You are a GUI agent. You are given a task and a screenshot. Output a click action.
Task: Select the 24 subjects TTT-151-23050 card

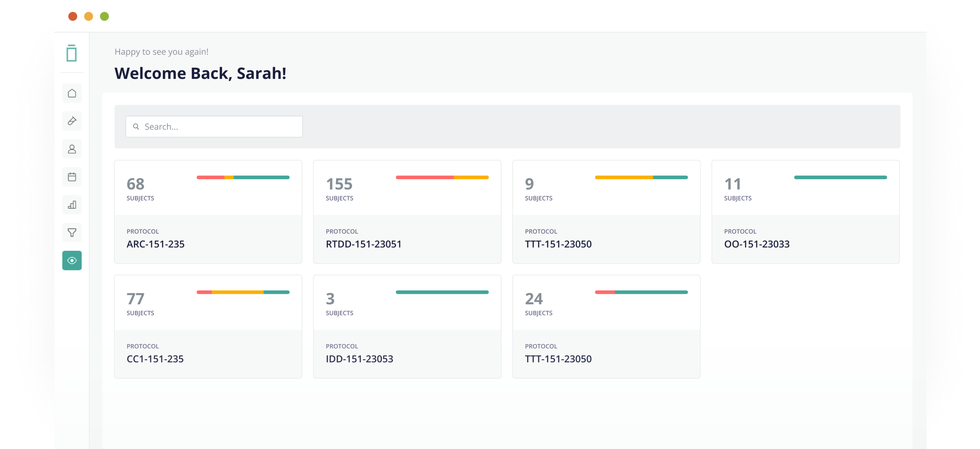click(606, 327)
